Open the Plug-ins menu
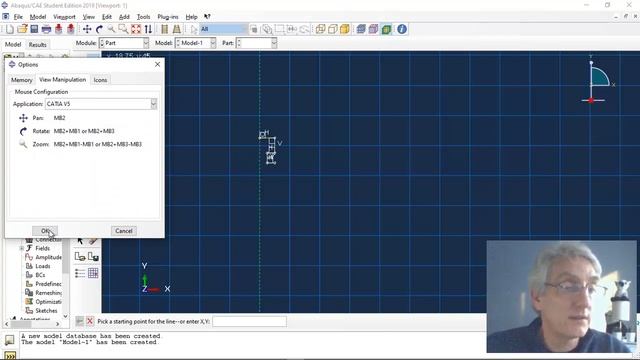This screenshot has height=360, width=640. pyautogui.click(x=168, y=17)
